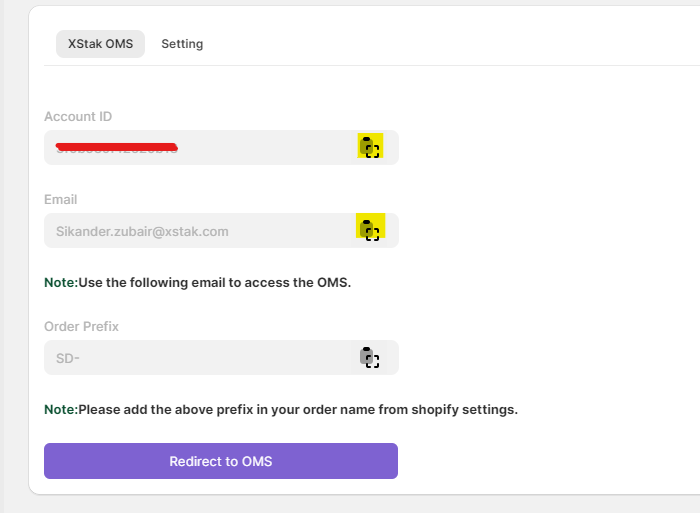
Task: Click the Email field label
Action: 61,200
